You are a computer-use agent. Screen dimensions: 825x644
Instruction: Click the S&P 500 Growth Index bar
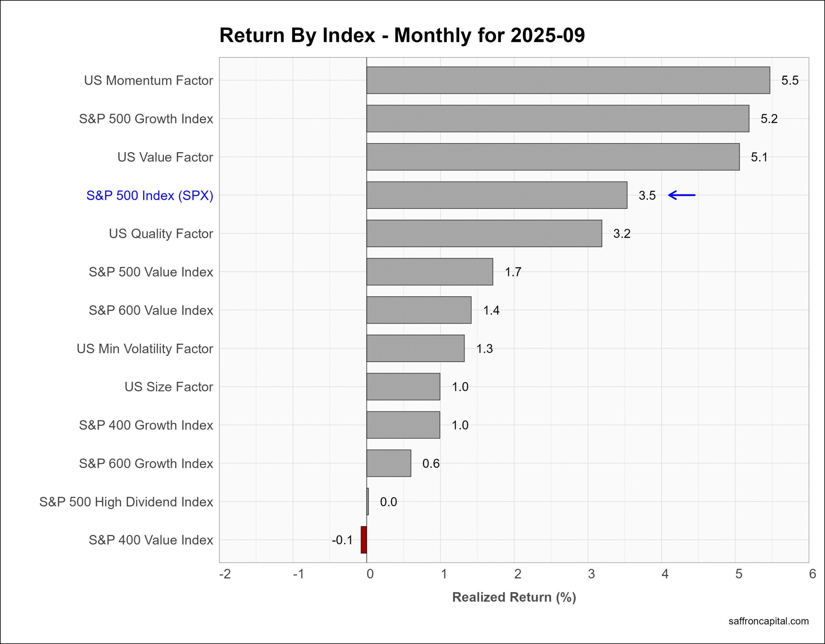558,119
